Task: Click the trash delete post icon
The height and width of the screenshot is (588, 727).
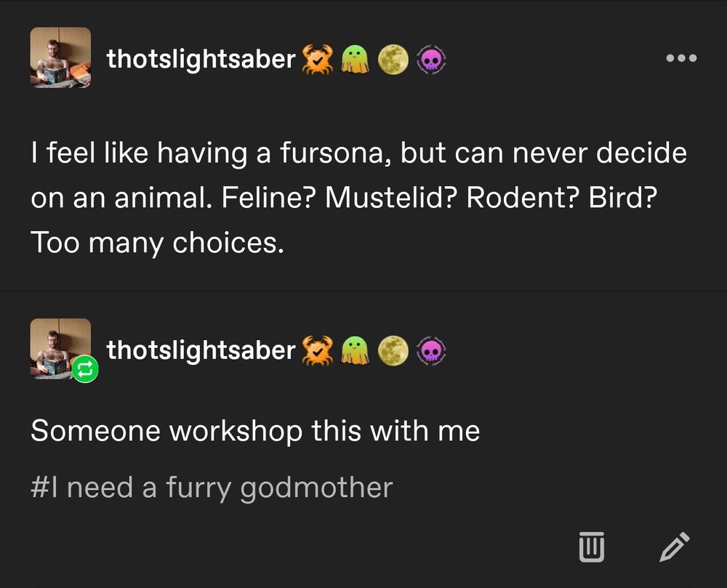Action: click(x=592, y=547)
